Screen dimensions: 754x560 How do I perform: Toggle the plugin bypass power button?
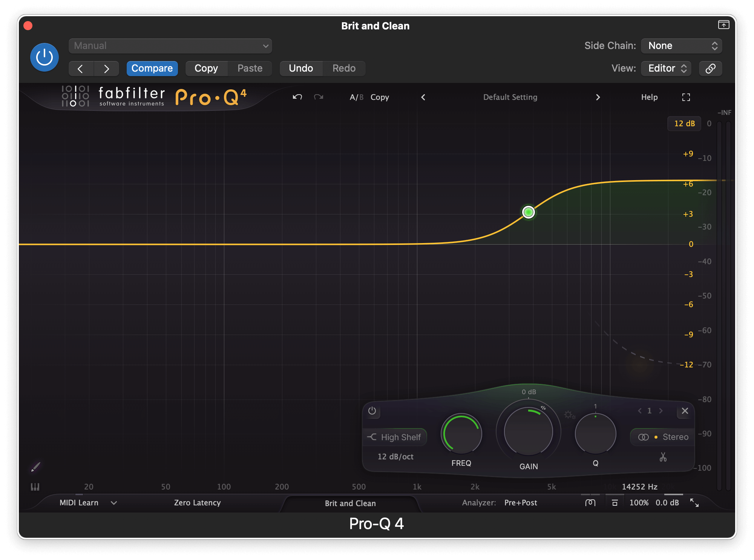pyautogui.click(x=44, y=57)
